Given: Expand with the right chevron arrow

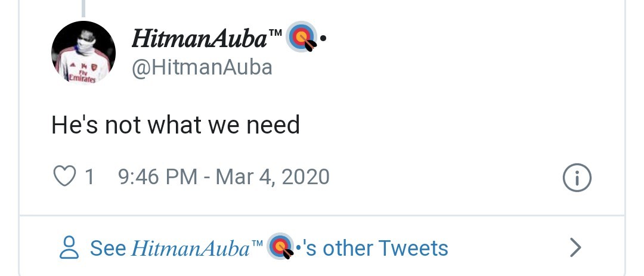Looking at the screenshot, I should [x=575, y=247].
